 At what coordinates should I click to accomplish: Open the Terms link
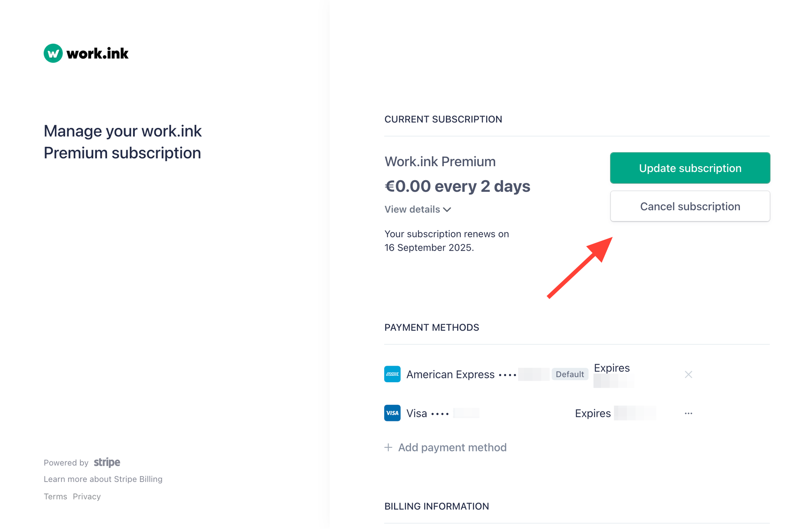click(x=55, y=496)
